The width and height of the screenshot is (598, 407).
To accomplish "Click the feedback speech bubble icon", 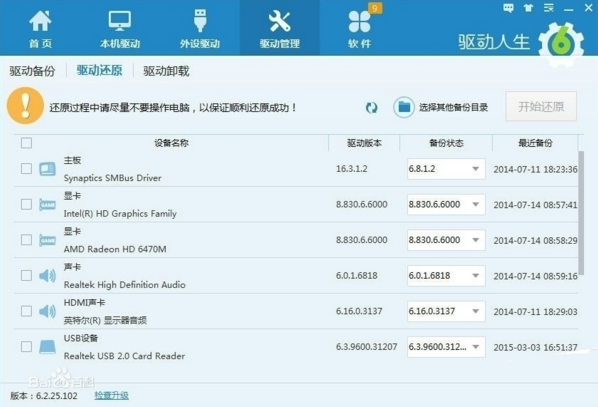I will [508, 8].
